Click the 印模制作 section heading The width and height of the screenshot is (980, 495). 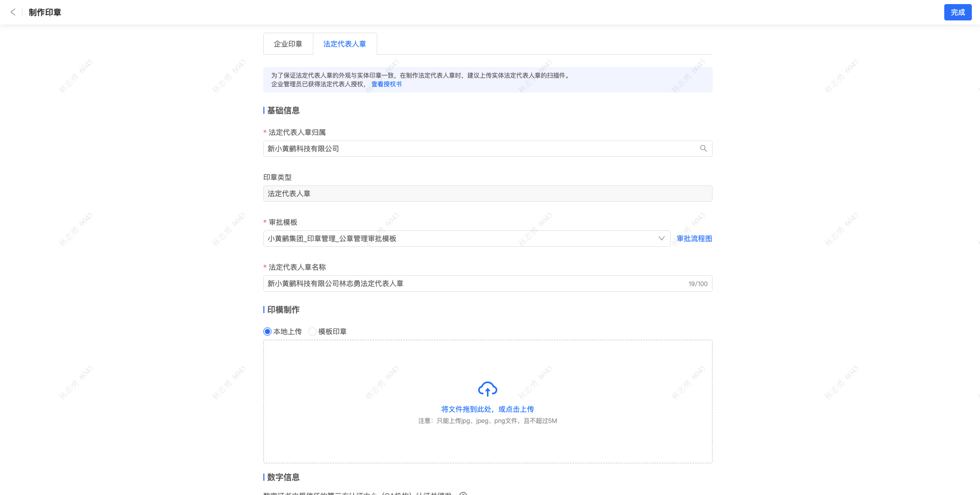point(283,310)
